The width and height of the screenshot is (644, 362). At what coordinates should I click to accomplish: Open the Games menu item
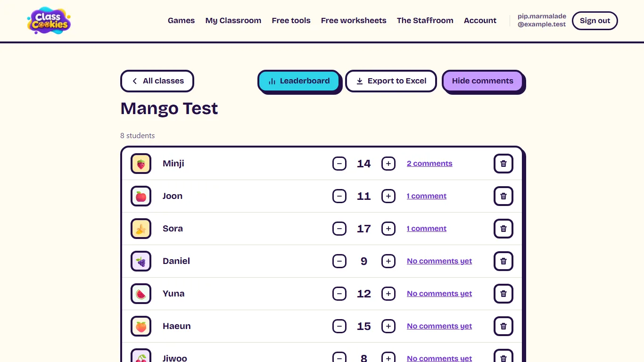pos(181,20)
